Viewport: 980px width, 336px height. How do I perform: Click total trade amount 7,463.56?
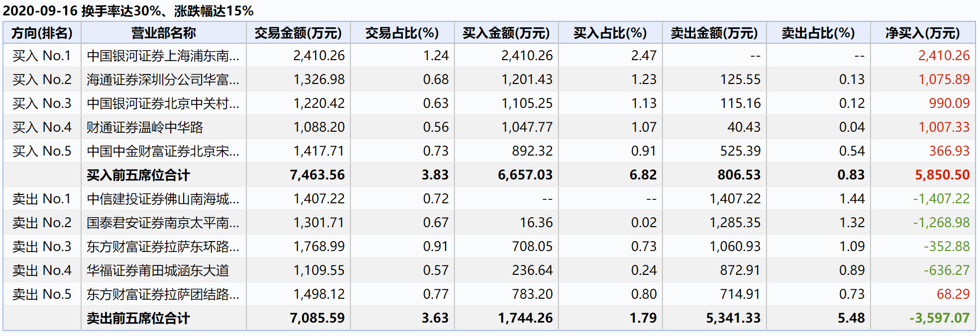[318, 175]
